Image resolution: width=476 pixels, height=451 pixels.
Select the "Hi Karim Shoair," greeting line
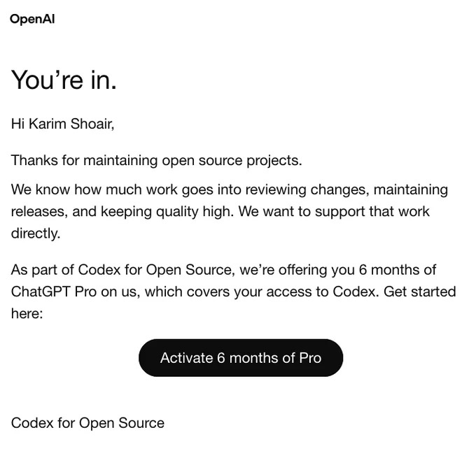tap(62, 124)
